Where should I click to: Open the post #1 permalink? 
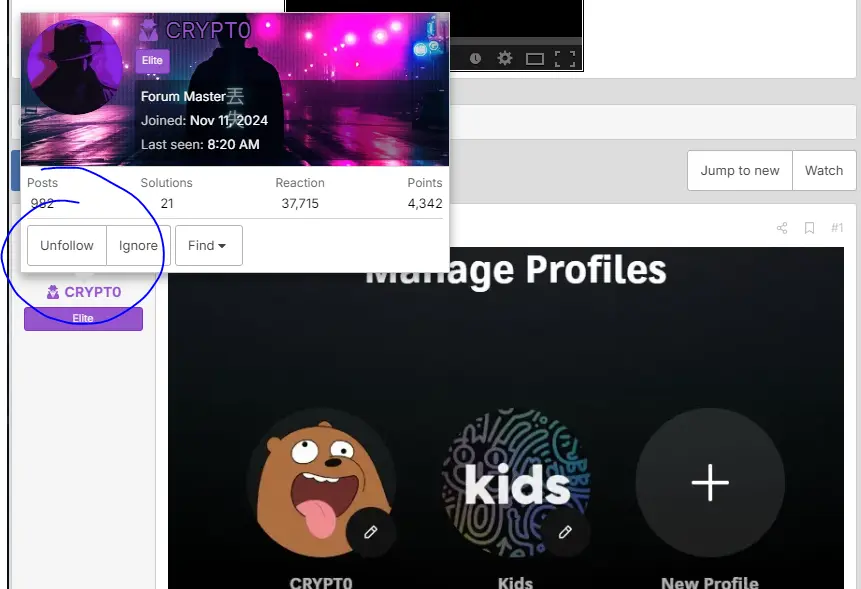[x=837, y=228]
